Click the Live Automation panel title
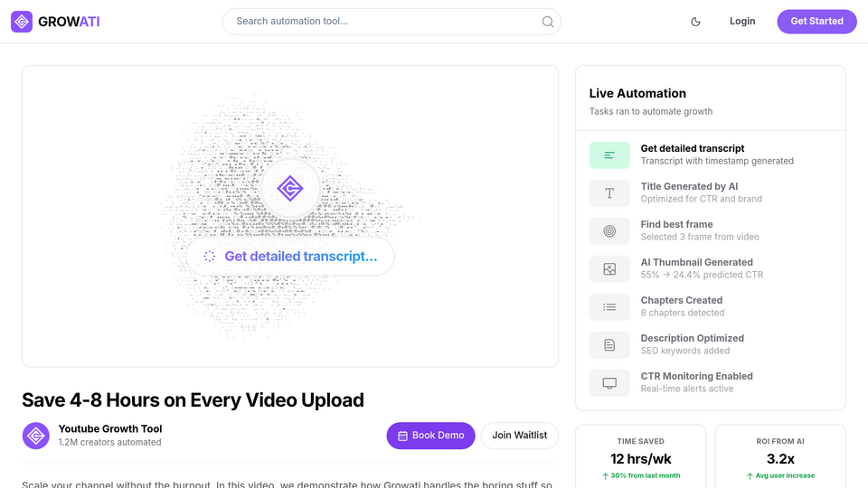 pyautogui.click(x=637, y=93)
